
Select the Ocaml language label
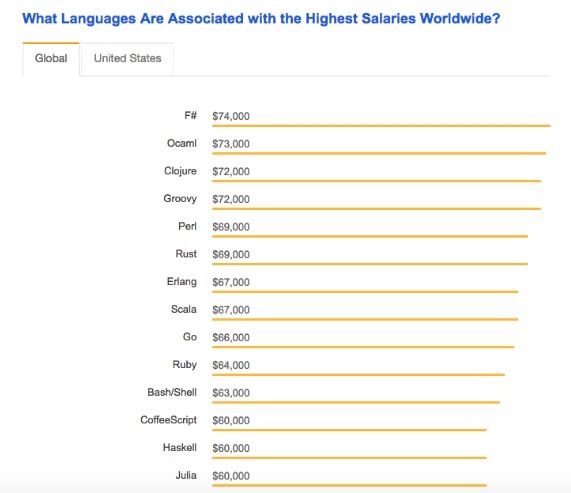click(x=182, y=143)
